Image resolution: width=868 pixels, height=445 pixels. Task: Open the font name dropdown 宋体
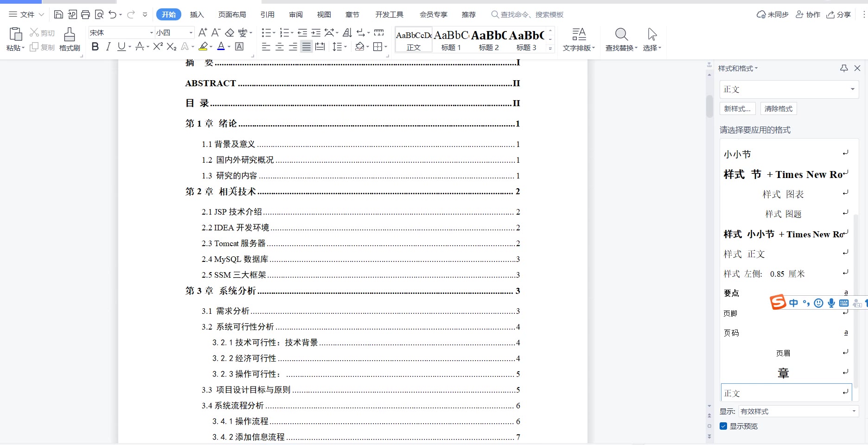(x=151, y=32)
